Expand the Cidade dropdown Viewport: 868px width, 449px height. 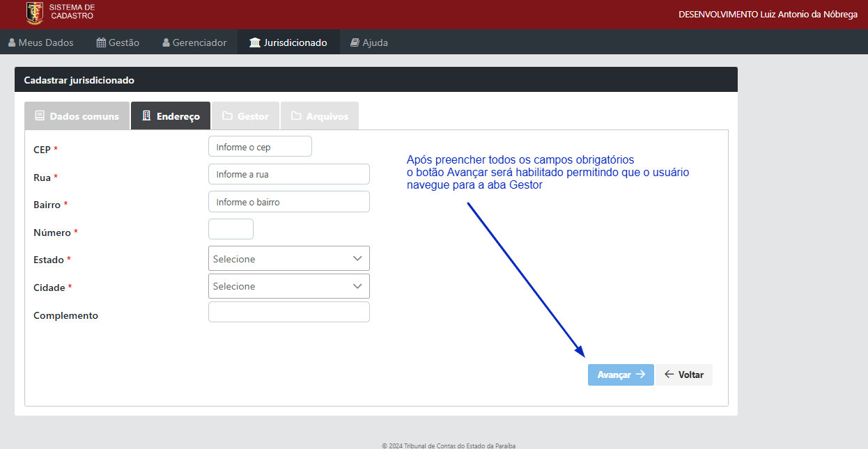click(289, 286)
